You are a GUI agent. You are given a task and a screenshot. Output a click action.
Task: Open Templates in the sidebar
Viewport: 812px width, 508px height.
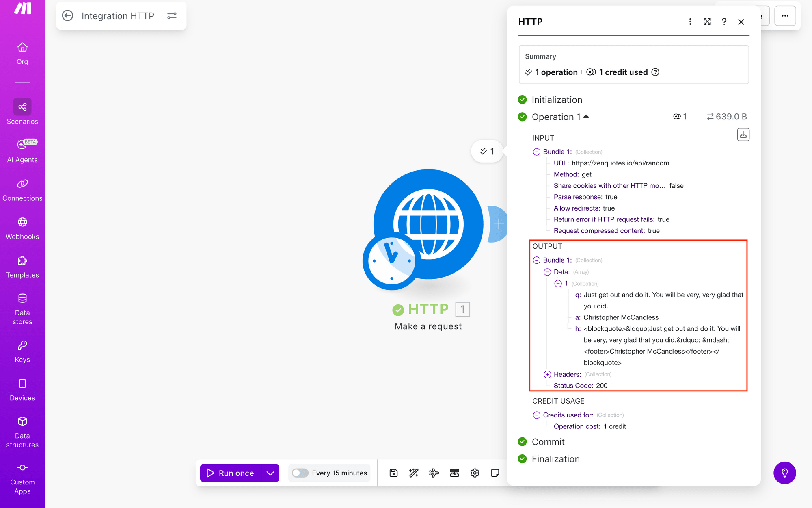(22, 267)
